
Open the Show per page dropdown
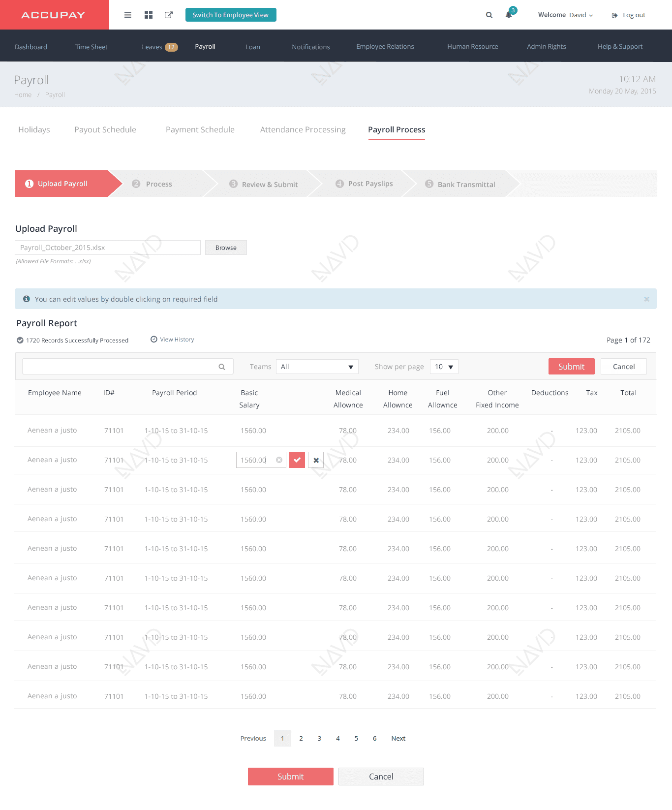[444, 367]
